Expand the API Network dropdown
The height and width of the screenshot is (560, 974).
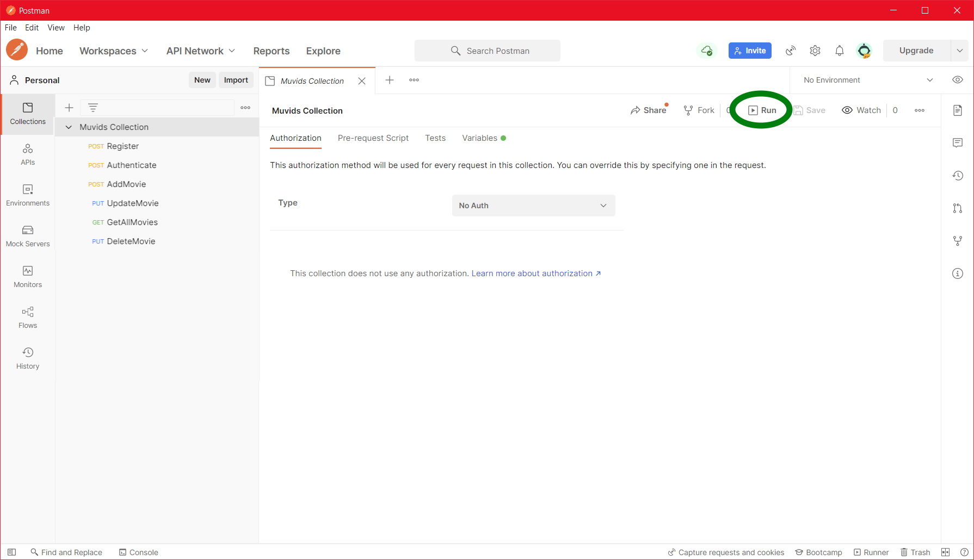point(201,51)
